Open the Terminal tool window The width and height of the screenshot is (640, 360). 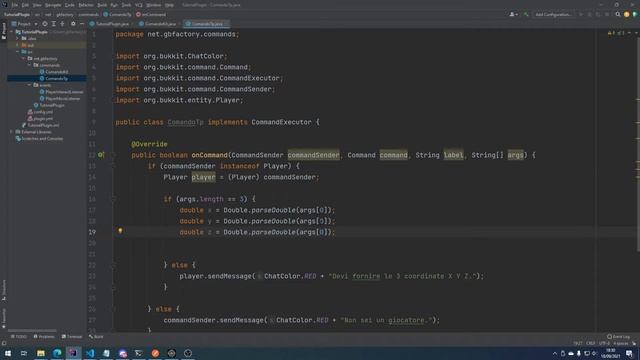[x=72, y=336]
